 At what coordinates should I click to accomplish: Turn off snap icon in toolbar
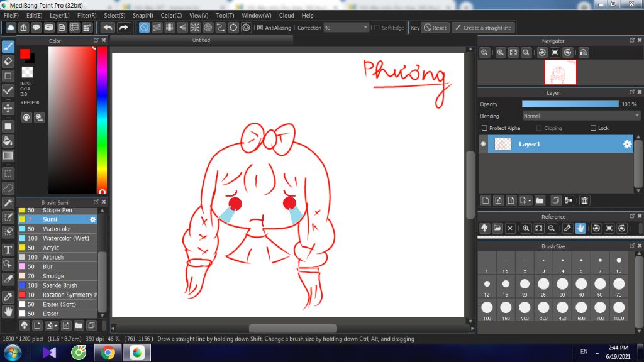tap(144, 28)
